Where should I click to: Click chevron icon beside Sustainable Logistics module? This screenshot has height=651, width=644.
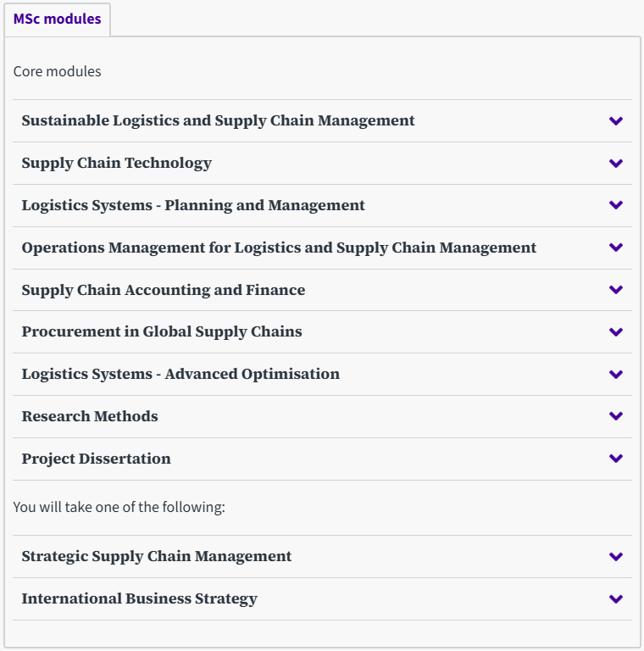616,121
